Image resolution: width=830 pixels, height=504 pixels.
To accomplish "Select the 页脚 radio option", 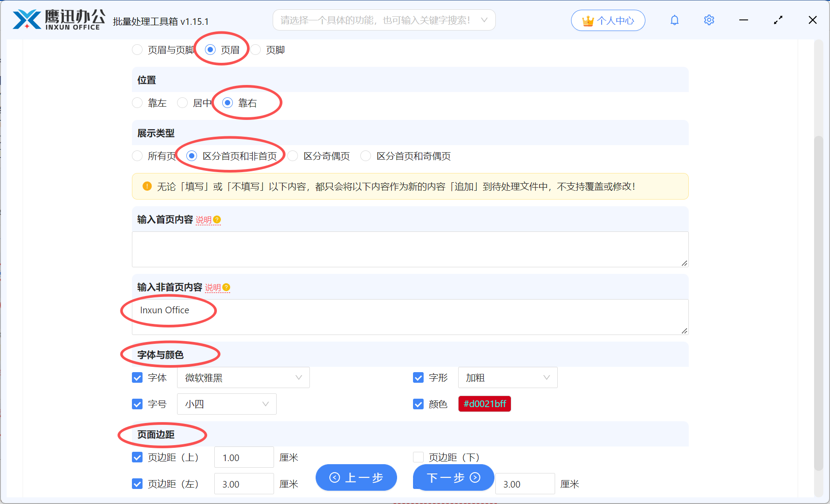I will coord(255,50).
